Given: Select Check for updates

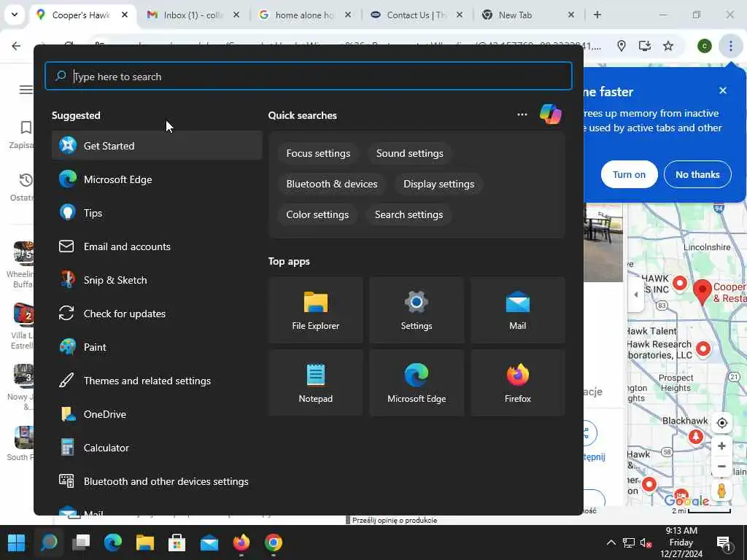Looking at the screenshot, I should [x=157, y=314].
